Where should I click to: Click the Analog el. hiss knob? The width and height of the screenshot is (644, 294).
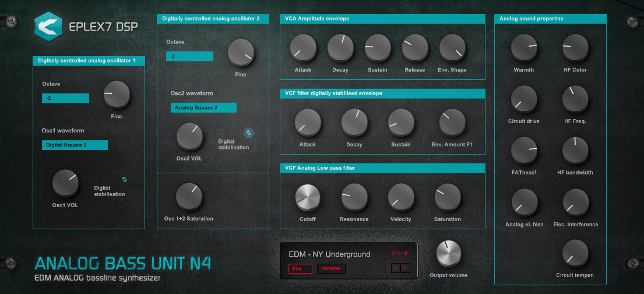pos(525,202)
